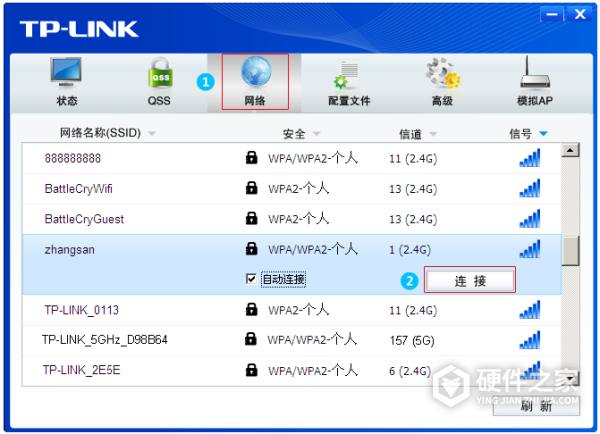Open the 高级 gears icon
Image resolution: width=600 pixels, height=434 pixels.
pos(443,73)
